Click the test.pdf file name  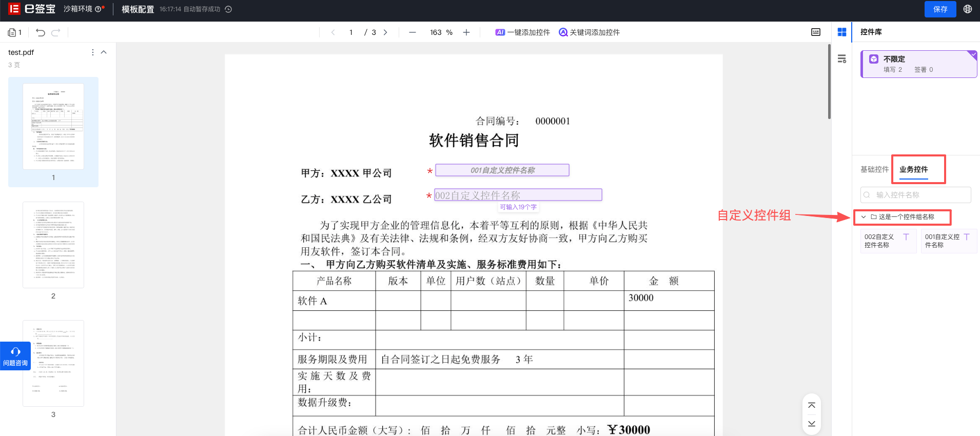(x=21, y=52)
